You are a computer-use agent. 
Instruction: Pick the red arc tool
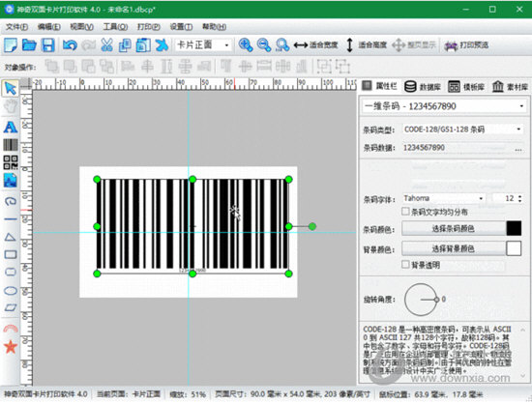11,329
